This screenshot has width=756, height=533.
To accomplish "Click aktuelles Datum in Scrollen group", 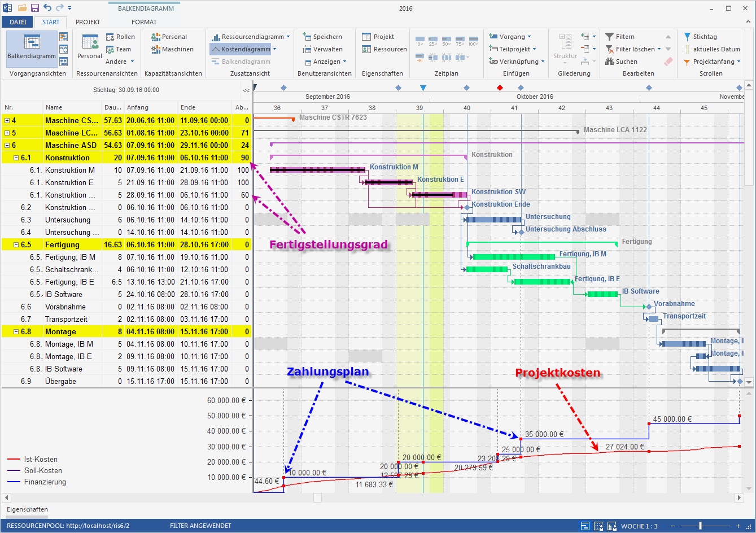I will tap(712, 49).
